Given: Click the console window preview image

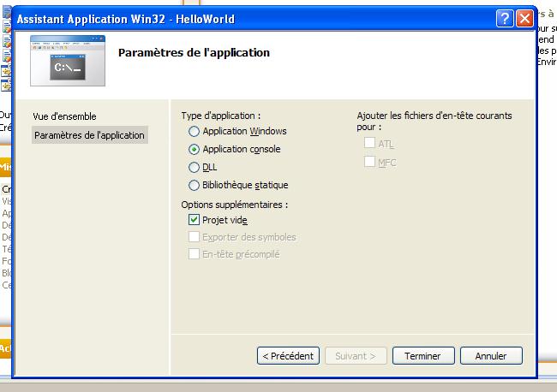Looking at the screenshot, I should pos(68,61).
